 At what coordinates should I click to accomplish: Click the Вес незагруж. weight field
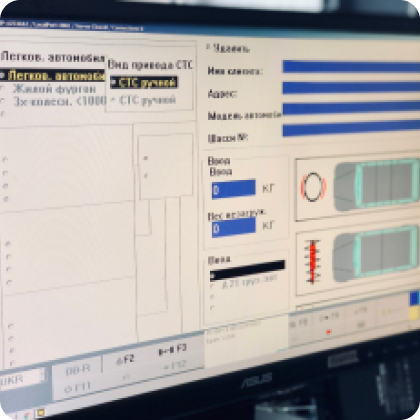click(x=234, y=228)
